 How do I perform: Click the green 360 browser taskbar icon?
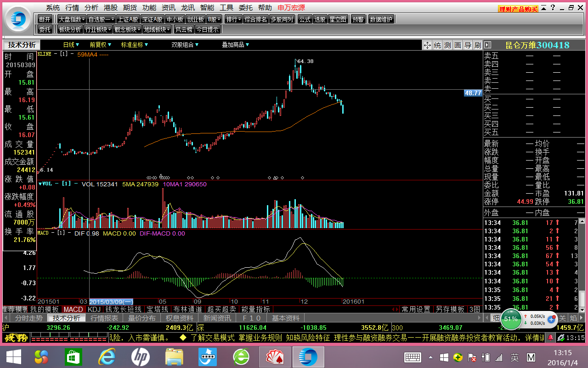tap(241, 357)
